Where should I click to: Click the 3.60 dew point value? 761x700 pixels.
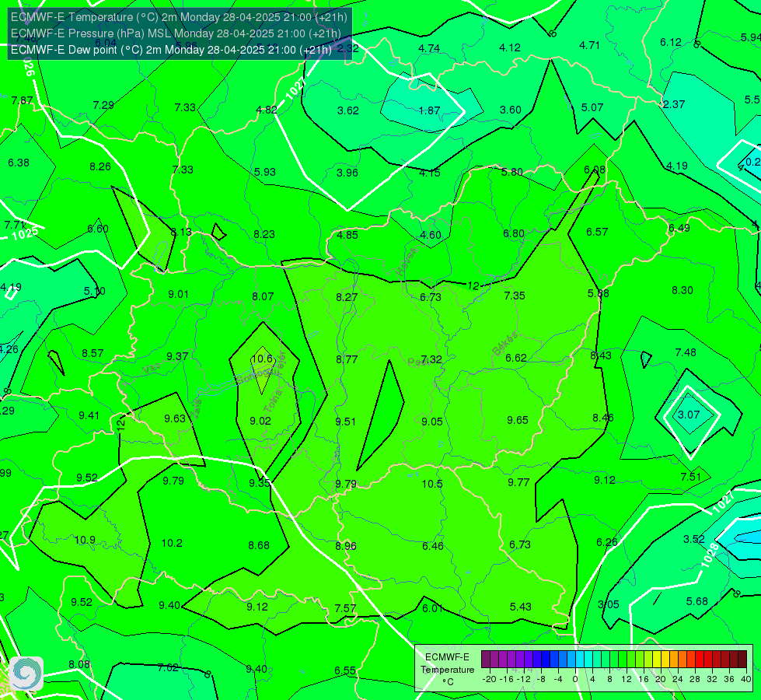[x=511, y=110]
